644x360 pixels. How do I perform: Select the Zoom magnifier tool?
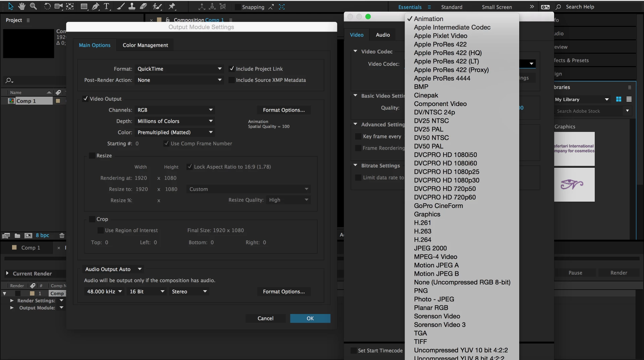click(33, 6)
